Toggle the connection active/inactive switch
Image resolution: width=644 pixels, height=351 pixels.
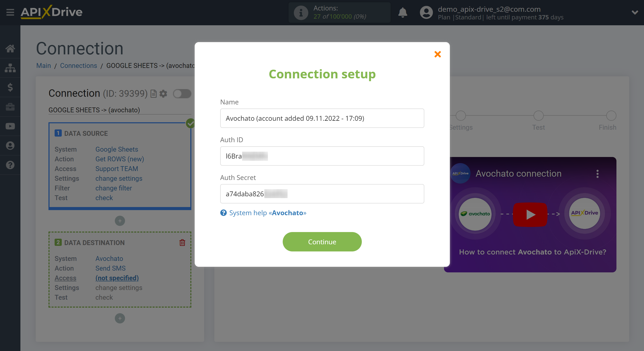[182, 93]
